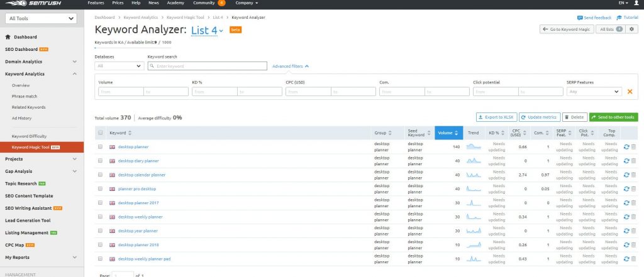
Task: Check the planner pro desktop checkbox
Action: coord(100,188)
